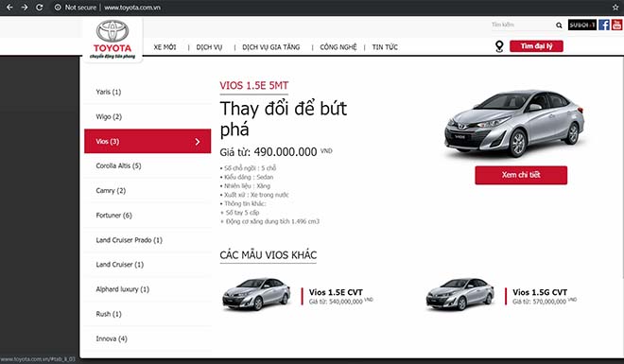Select Wigo (2) in the model list
Image resolution: width=624 pixels, height=364 pixels.
point(147,116)
